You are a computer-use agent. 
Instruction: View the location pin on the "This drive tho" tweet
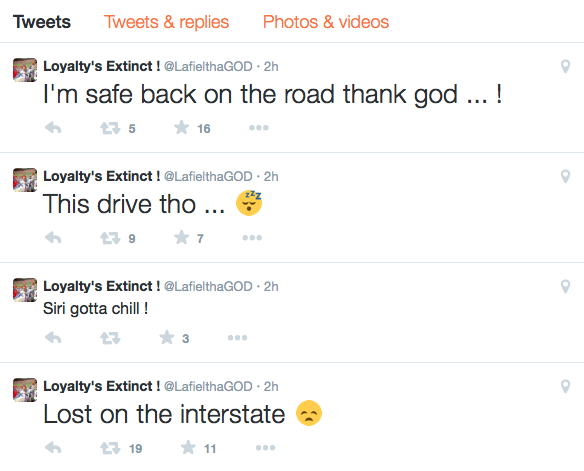pos(565,176)
